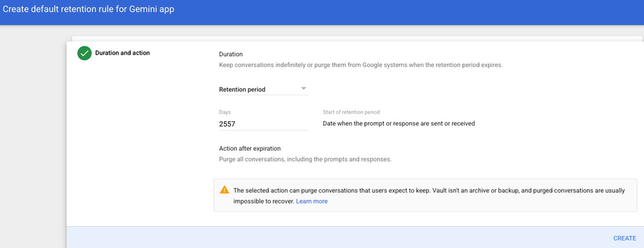This screenshot has height=248, width=644.
Task: Click the CREATE button
Action: click(x=625, y=238)
